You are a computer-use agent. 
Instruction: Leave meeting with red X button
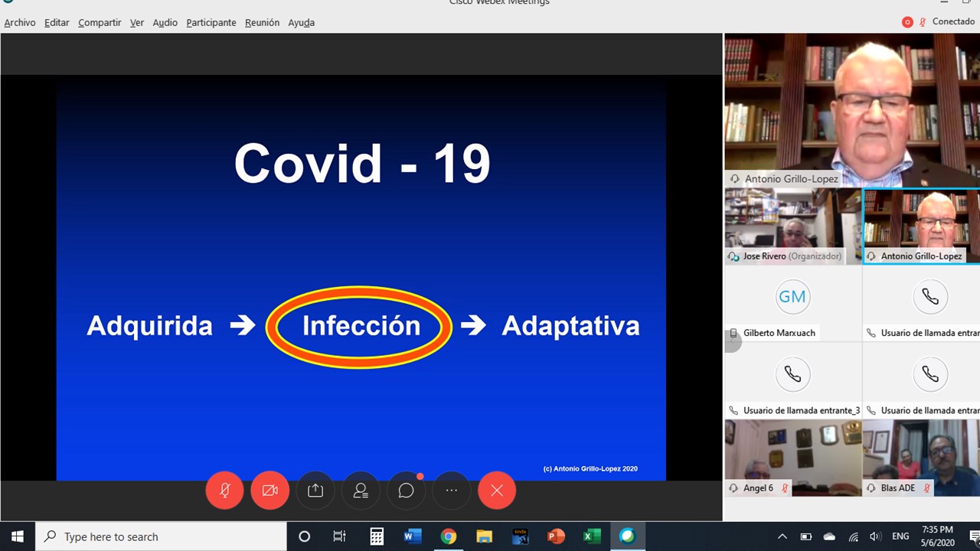click(497, 491)
